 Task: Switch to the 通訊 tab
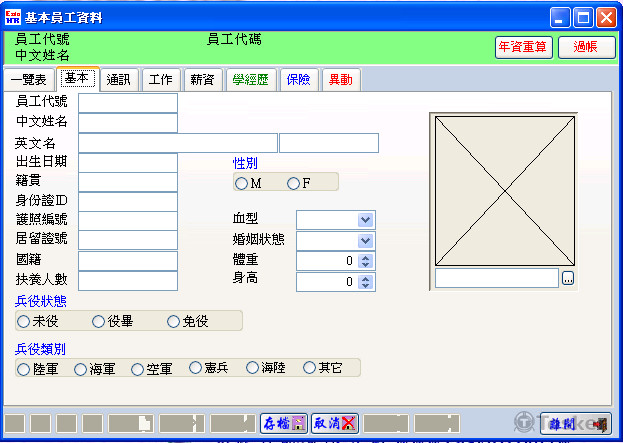tap(119, 80)
